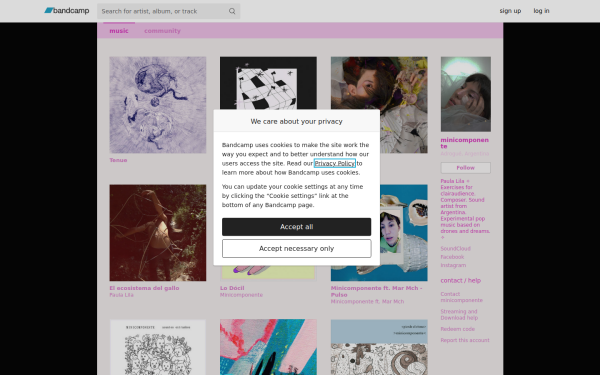The image size is (600, 375).
Task: Open the Facebook link
Action: 452,257
